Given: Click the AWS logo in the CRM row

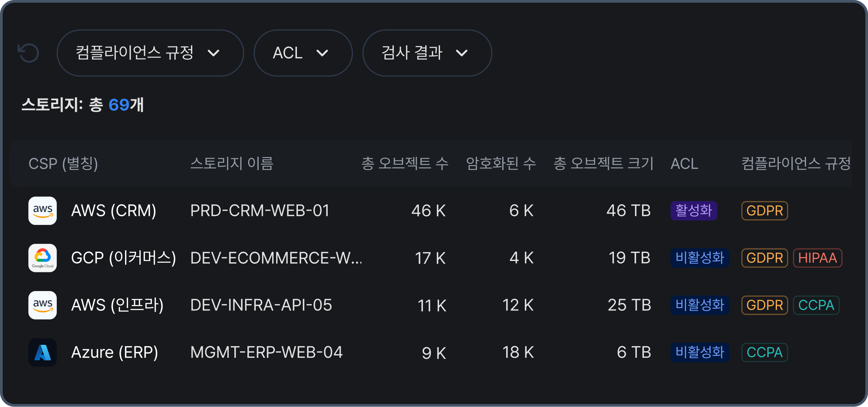Looking at the screenshot, I should point(42,211).
